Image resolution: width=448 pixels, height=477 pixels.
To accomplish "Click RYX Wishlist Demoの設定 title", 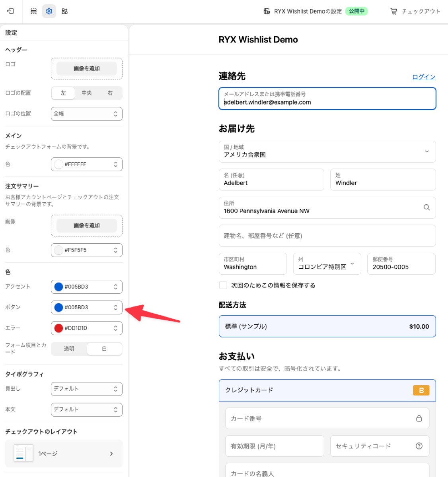I will pyautogui.click(x=308, y=11).
